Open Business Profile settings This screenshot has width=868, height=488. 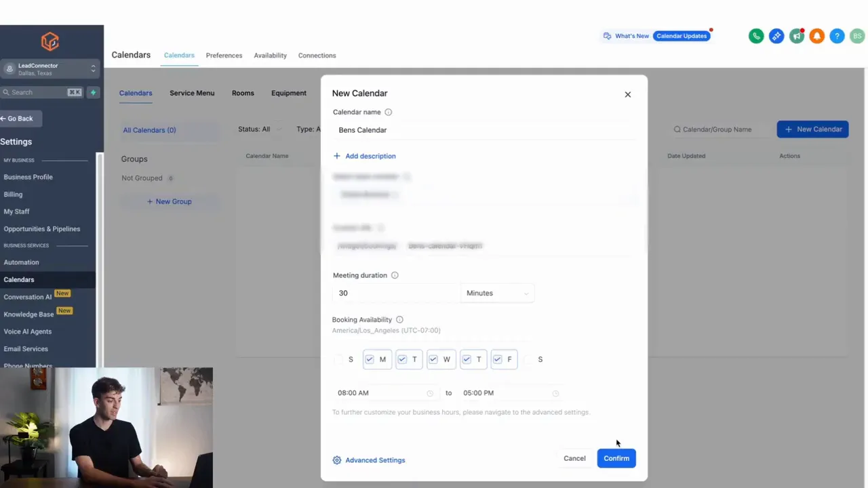pos(28,177)
